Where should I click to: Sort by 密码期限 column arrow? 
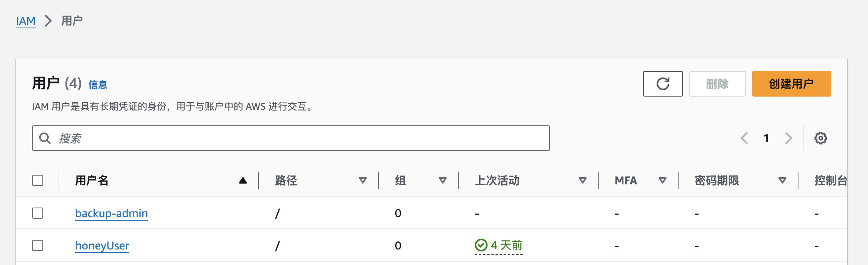pyautogui.click(x=782, y=180)
